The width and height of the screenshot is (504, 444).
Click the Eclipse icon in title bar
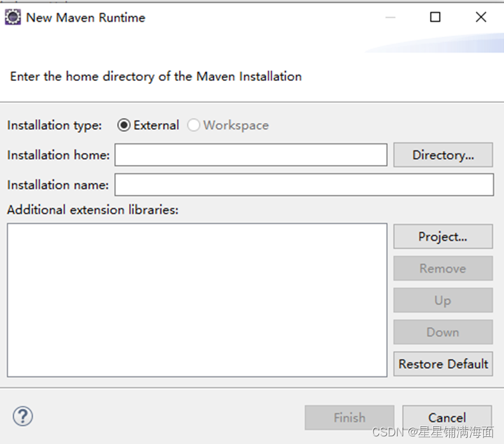tap(13, 17)
